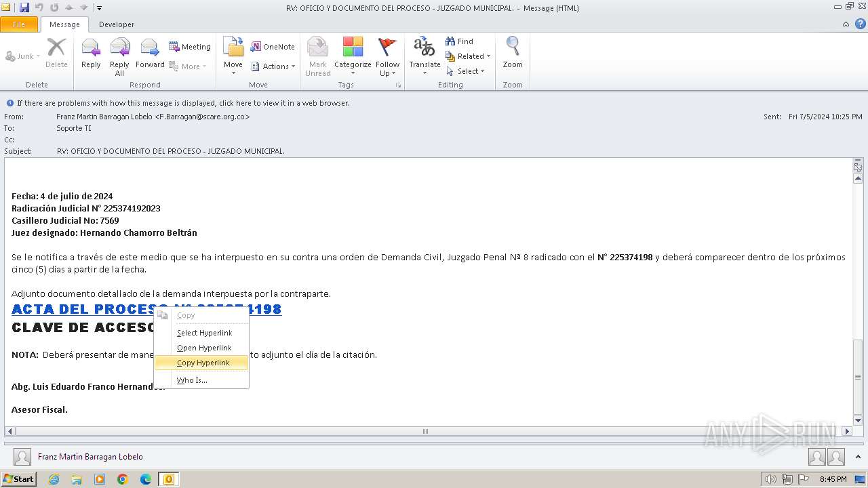Choose Reply All in Respond group

pos(119,57)
